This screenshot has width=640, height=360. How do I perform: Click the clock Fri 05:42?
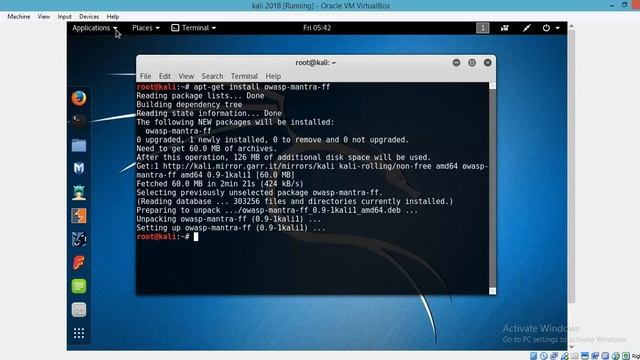pyautogui.click(x=317, y=28)
